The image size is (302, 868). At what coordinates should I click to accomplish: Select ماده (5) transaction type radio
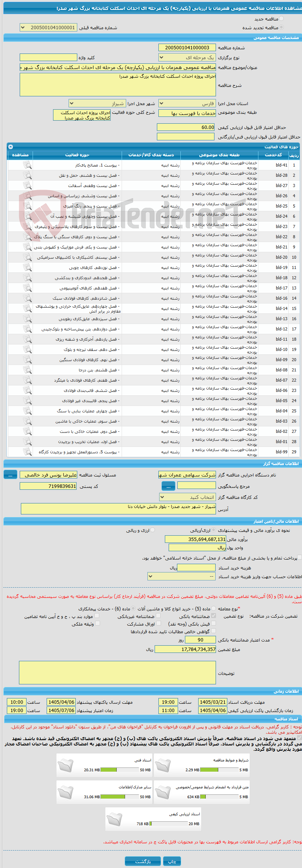coord(214,608)
